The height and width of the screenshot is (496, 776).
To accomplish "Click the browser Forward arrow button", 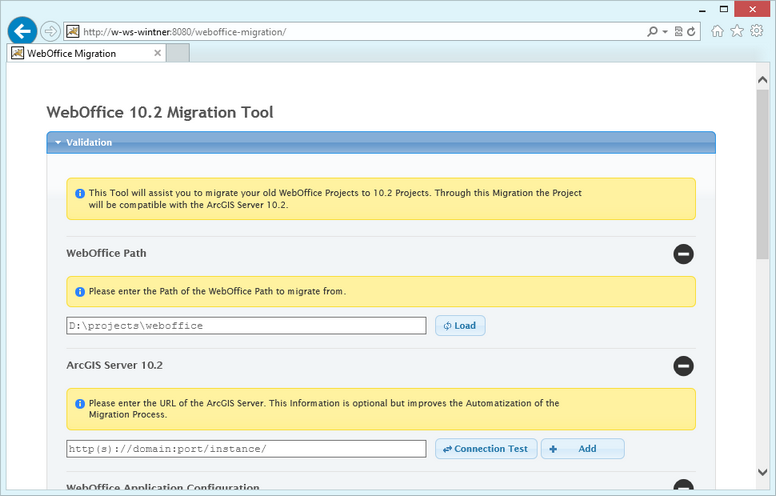I will coord(50,32).
